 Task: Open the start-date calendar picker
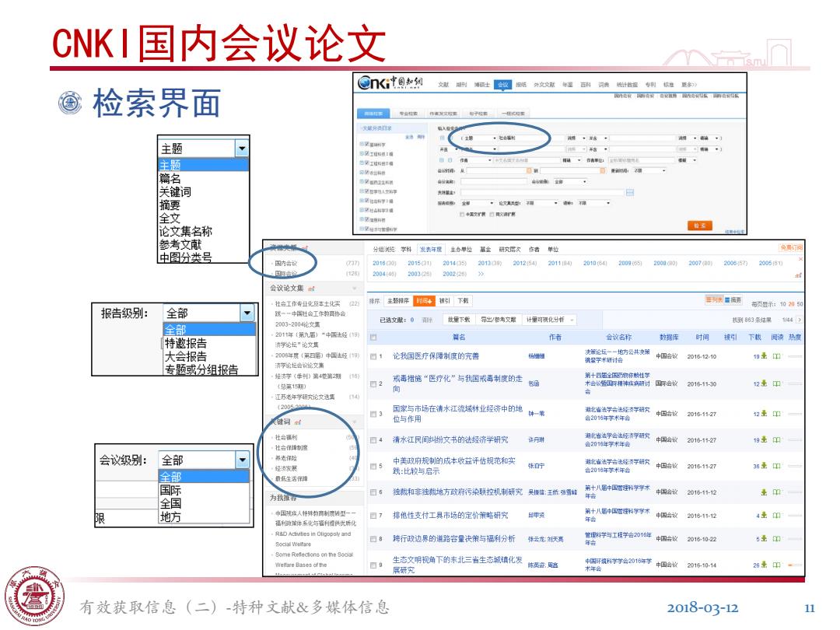click(529, 170)
